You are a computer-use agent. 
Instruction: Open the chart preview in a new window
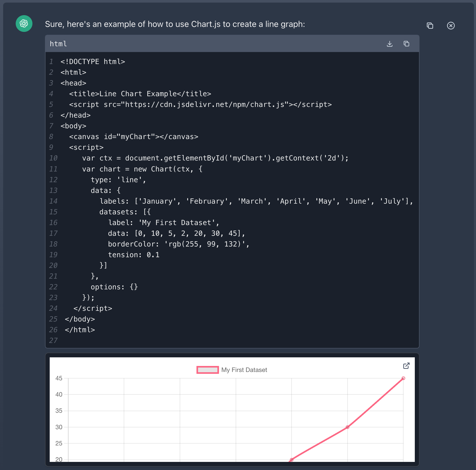[406, 366]
